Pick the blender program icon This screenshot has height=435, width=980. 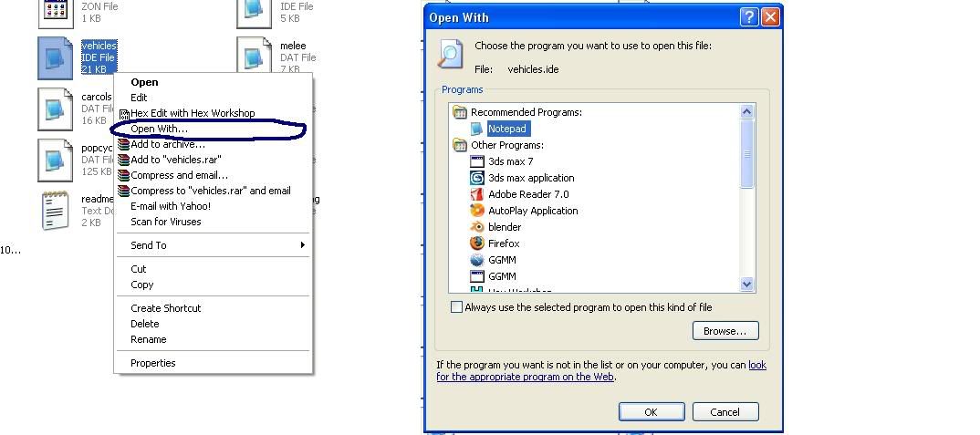pos(476,227)
